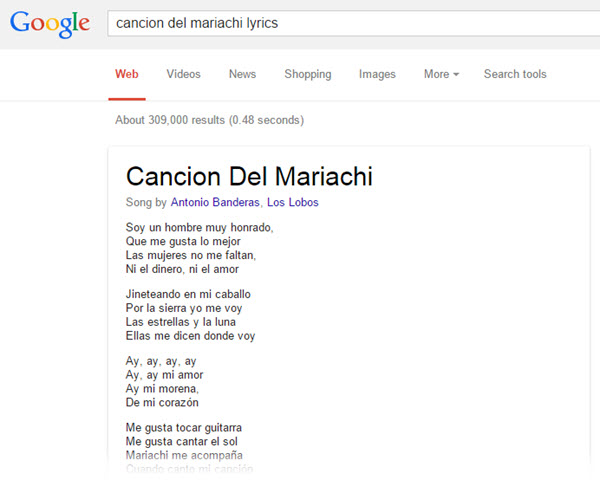Screen dimensions: 600x480
Task: Click the Google logo
Action: pyautogui.click(x=50, y=24)
